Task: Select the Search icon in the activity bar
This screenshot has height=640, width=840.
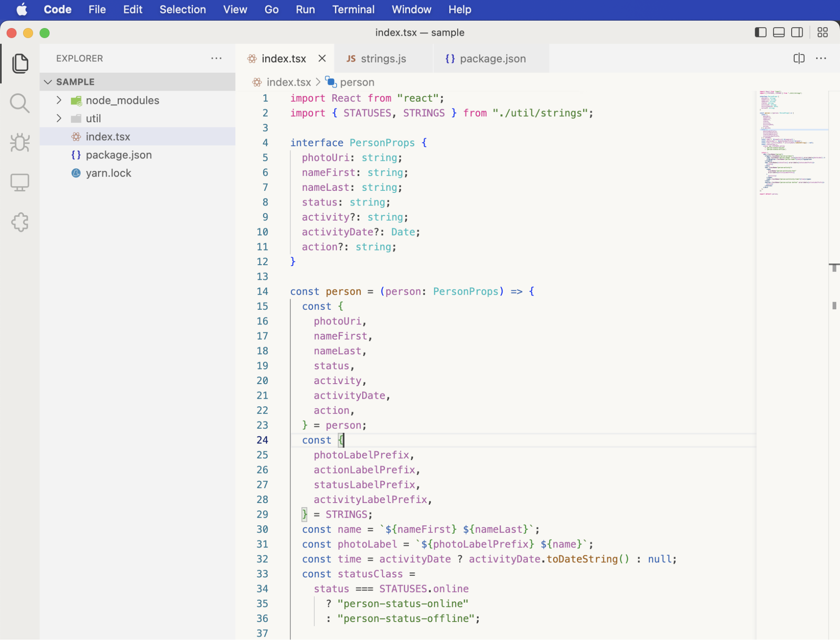Action: pos(20,103)
